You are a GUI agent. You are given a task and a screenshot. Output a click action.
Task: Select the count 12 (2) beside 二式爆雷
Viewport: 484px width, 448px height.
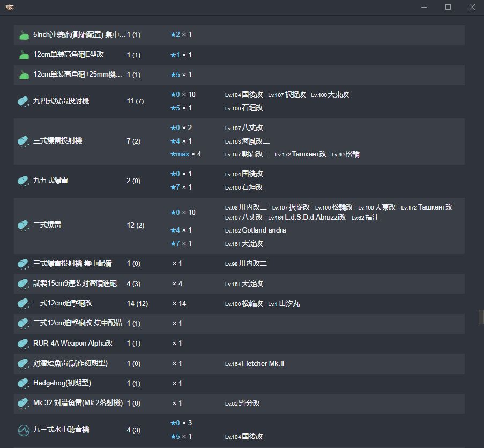pyautogui.click(x=136, y=225)
